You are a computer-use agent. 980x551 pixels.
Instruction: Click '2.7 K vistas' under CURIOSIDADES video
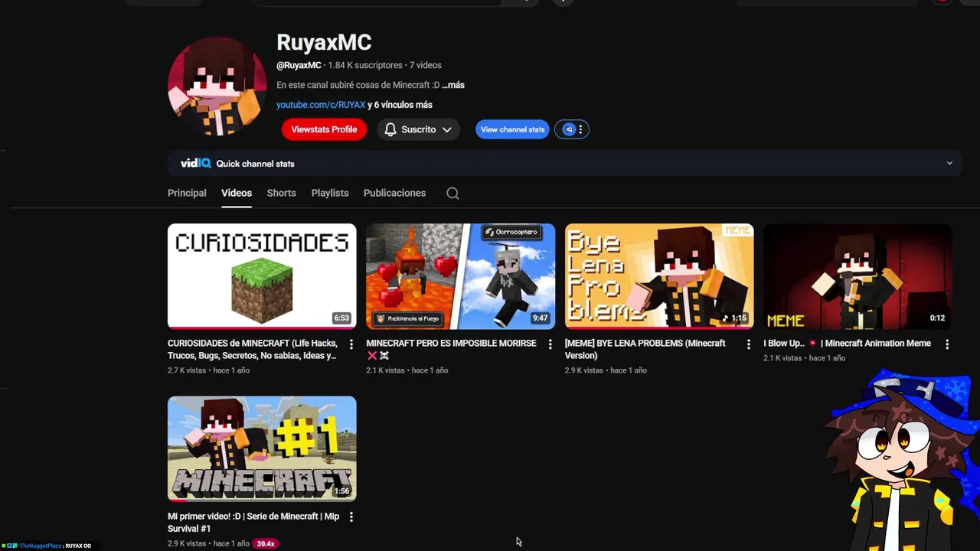point(187,370)
